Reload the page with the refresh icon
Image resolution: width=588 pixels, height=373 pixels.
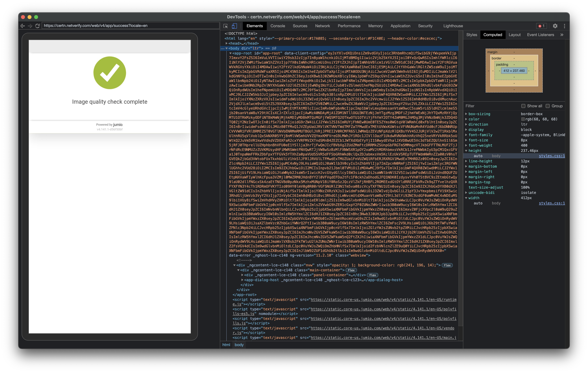pos(38,26)
